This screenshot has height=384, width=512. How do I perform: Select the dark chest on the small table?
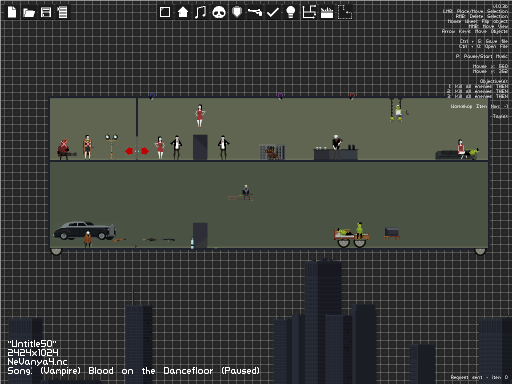click(x=392, y=233)
